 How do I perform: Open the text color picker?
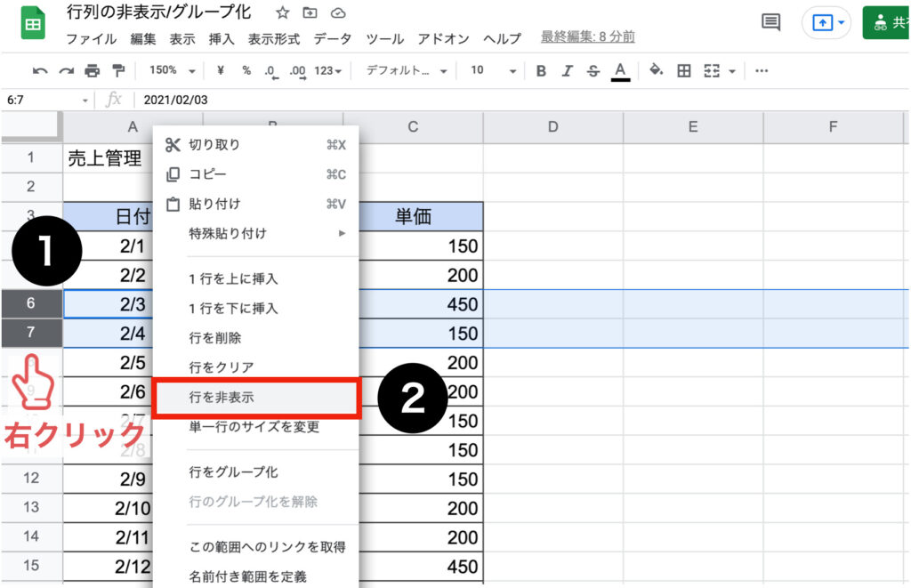(620, 71)
